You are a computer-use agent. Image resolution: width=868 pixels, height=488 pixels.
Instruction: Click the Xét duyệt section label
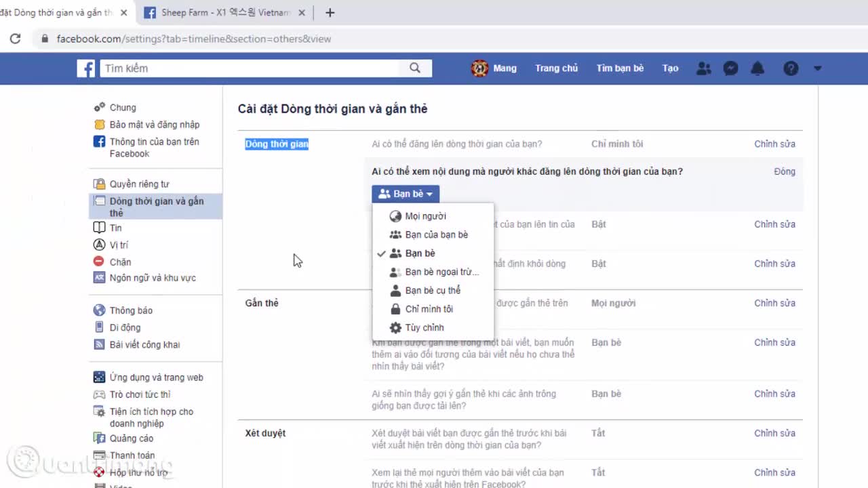coord(265,433)
